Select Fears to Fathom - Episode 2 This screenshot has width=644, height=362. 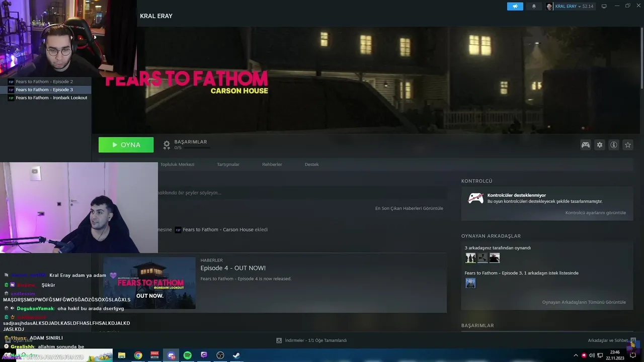tap(45, 81)
